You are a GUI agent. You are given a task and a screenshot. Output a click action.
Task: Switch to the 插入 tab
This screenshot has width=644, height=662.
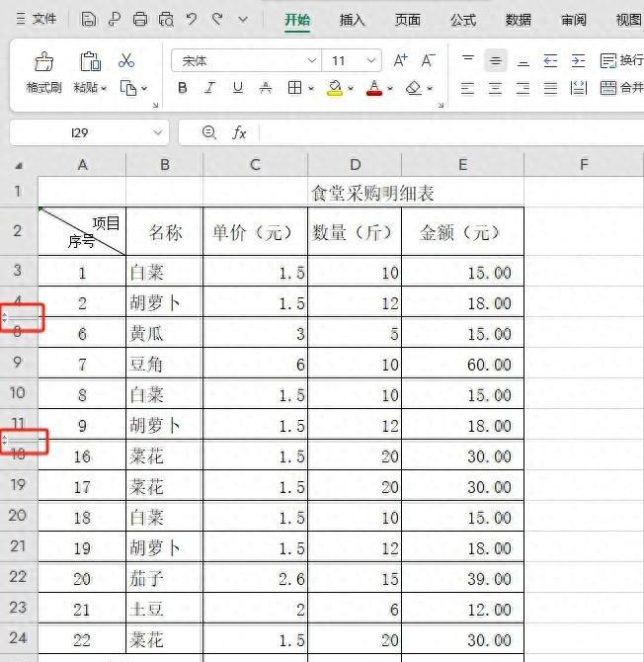click(352, 20)
